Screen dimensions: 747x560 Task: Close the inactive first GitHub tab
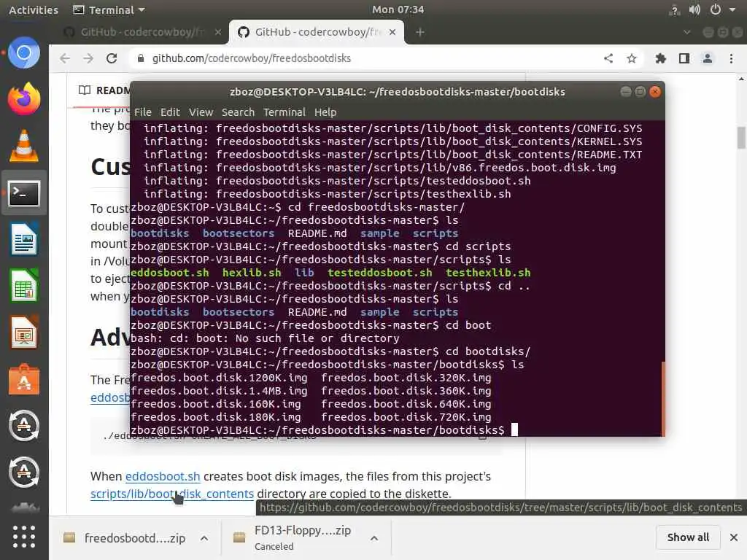point(217,32)
